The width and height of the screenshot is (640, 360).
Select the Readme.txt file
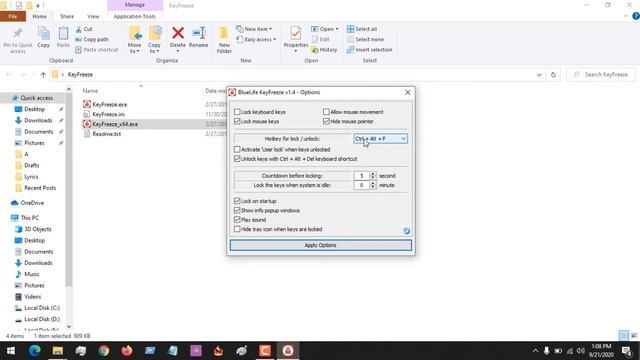[102, 134]
